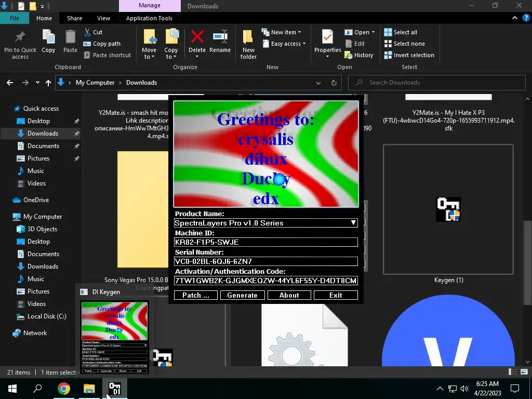Click the Serial Number field
Viewport: 532px width, 399px height.
click(265, 261)
